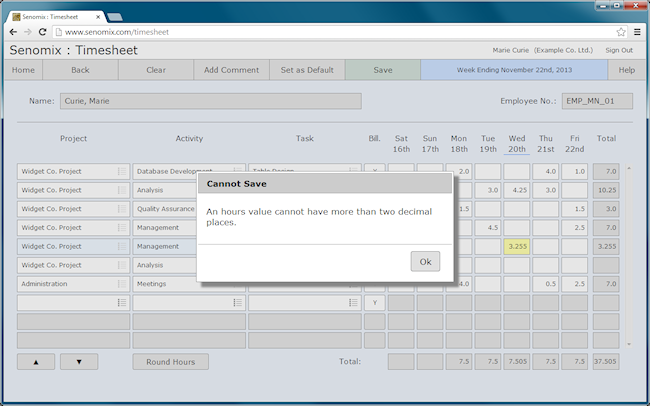Screen dimensions: 650x406
Task: Open activity list icon in the blank row
Action: pos(237,303)
